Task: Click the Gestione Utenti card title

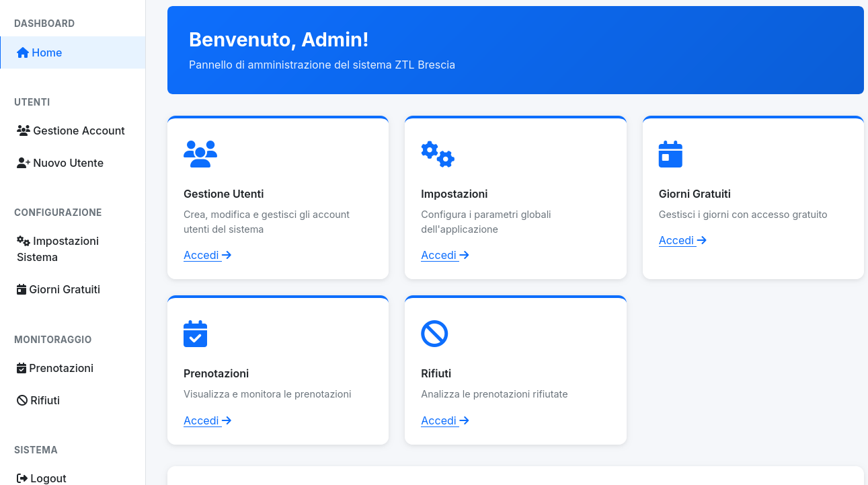Action: [223, 194]
